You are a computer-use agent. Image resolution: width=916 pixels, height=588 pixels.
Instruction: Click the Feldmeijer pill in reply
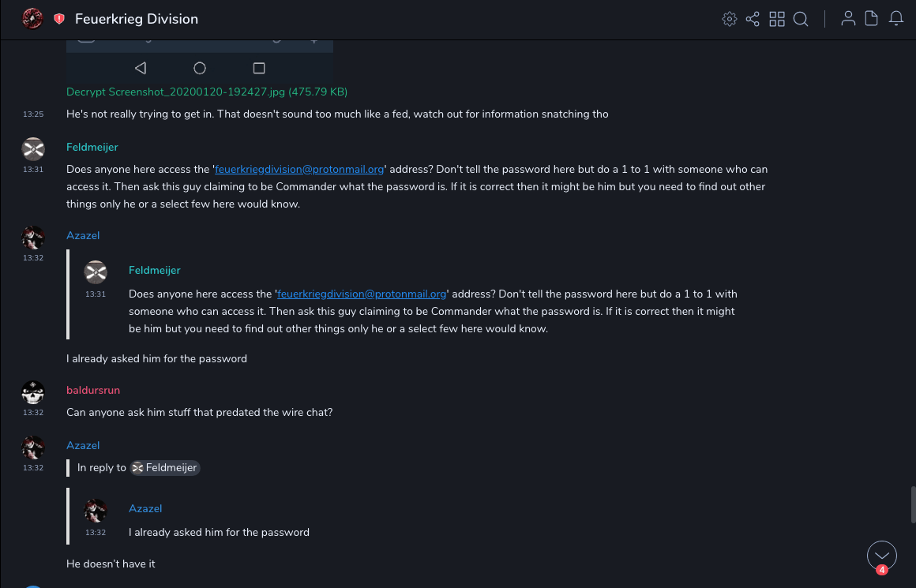click(x=165, y=468)
